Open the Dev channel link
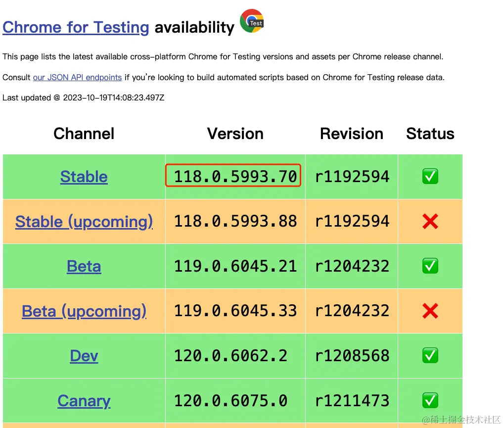 click(84, 356)
